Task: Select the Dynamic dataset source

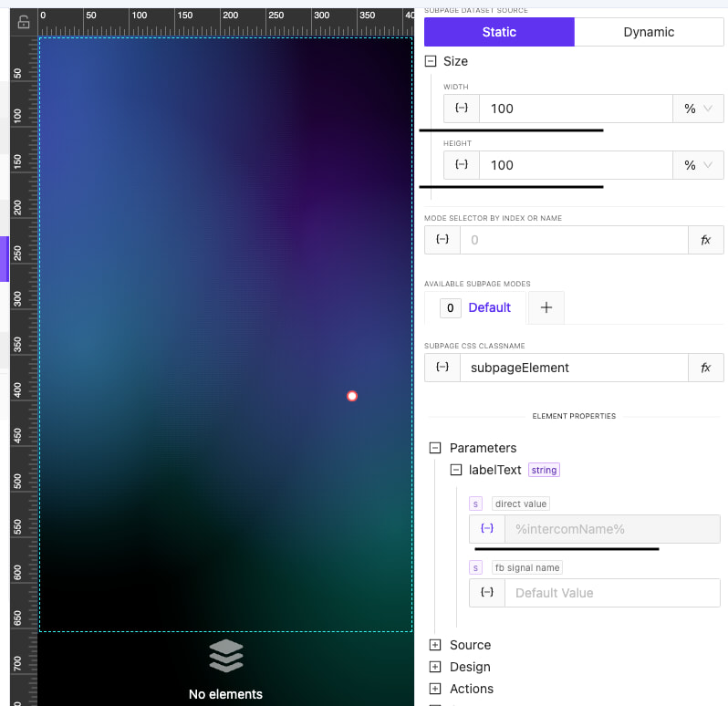Action: 649,32
